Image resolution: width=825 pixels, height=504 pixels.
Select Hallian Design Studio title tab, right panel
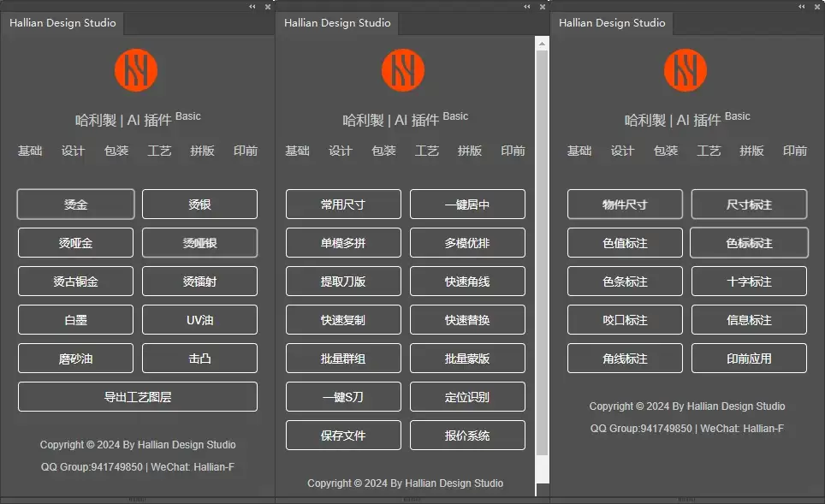pyautogui.click(x=612, y=23)
